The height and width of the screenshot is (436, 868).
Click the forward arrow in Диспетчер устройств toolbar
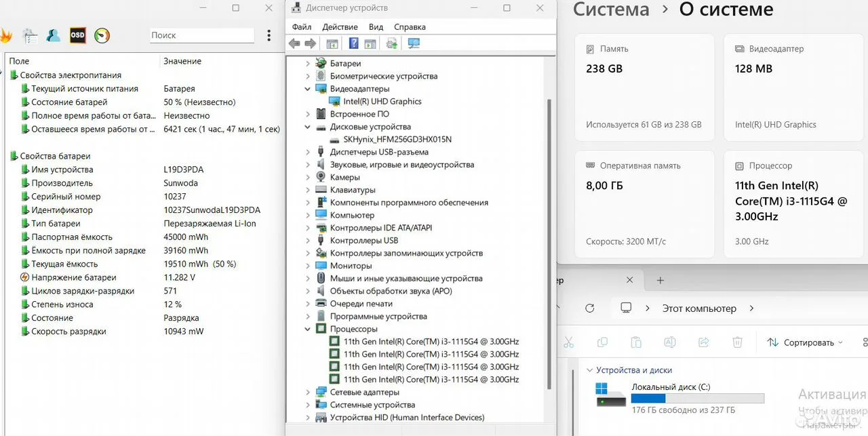[x=311, y=43]
